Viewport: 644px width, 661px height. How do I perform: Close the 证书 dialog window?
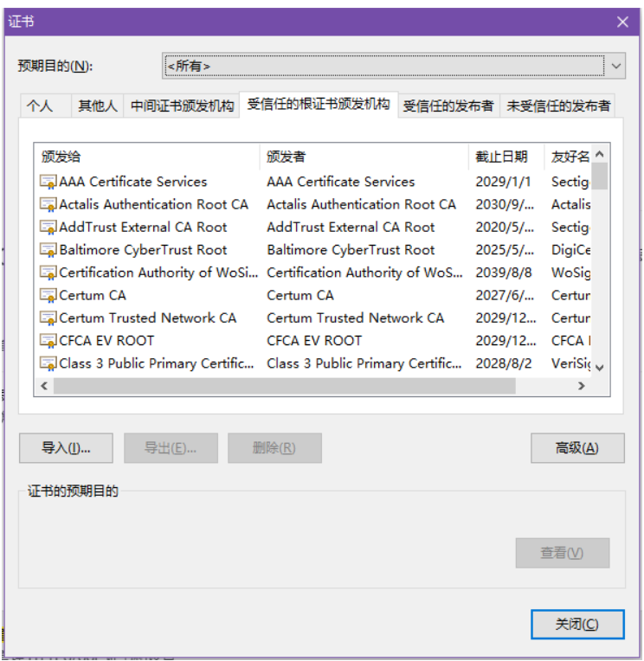[x=622, y=22]
